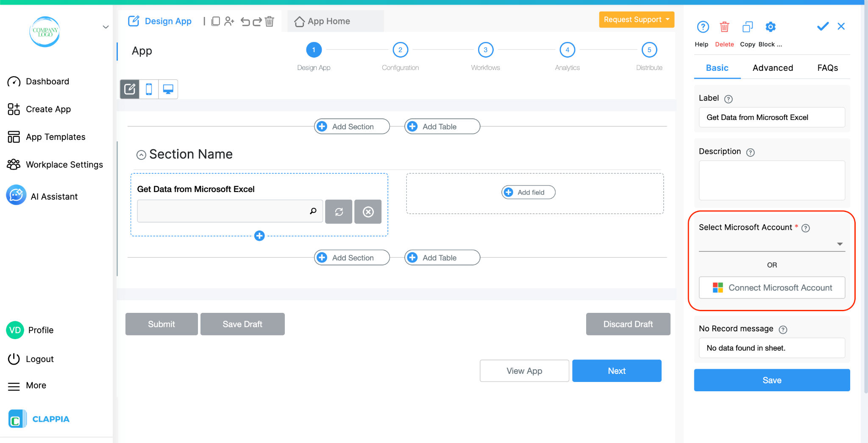Delete the block using the red trash icon

724,27
